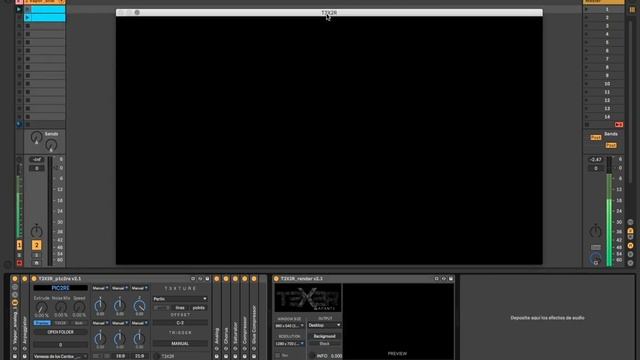Click first Post send button on Master

coord(596,138)
